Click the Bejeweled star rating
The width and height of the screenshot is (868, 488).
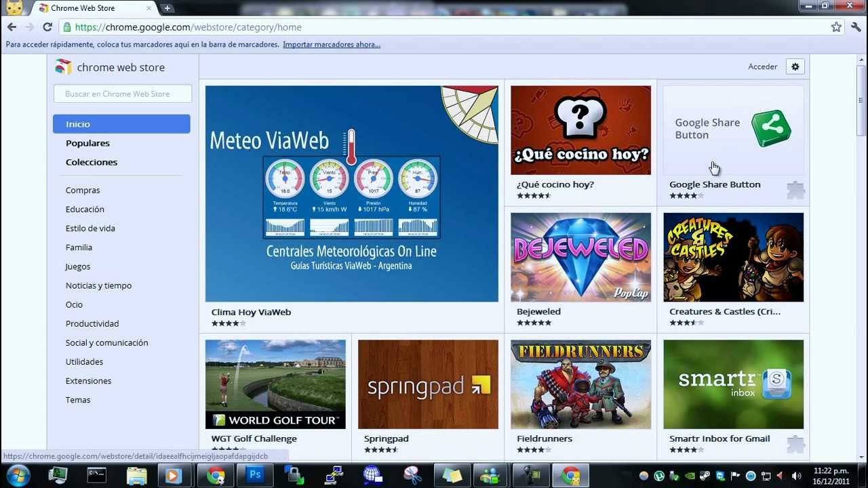click(x=534, y=323)
